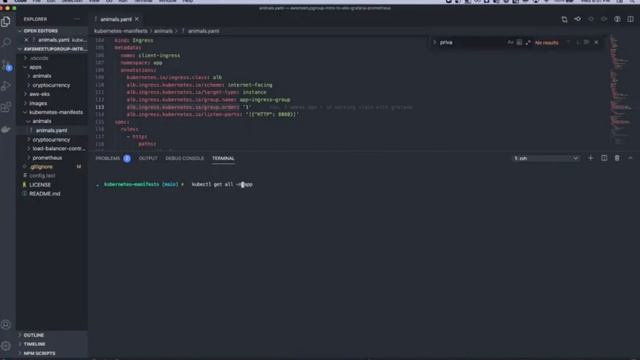
Task: Collapse the Open Editors section
Action: [52, 31]
